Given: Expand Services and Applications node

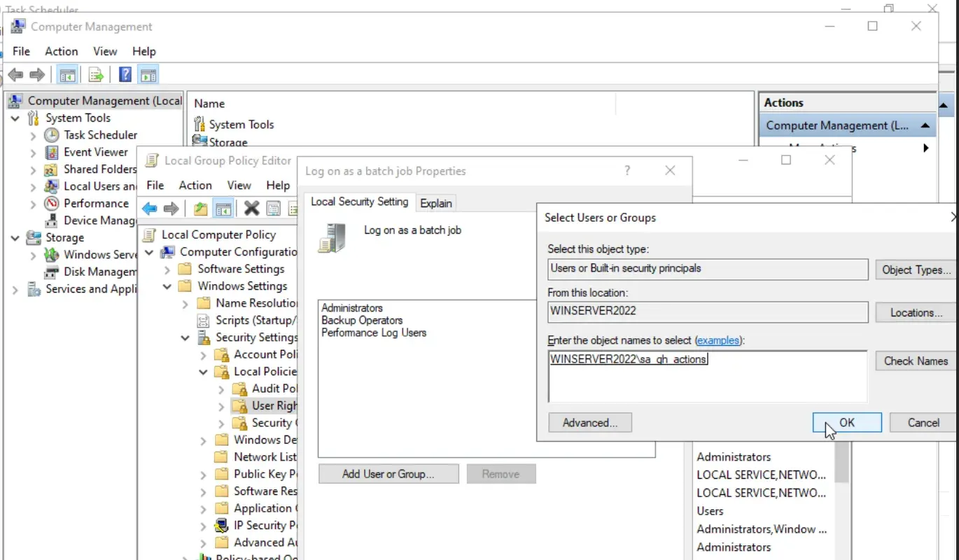Looking at the screenshot, I should (x=15, y=289).
